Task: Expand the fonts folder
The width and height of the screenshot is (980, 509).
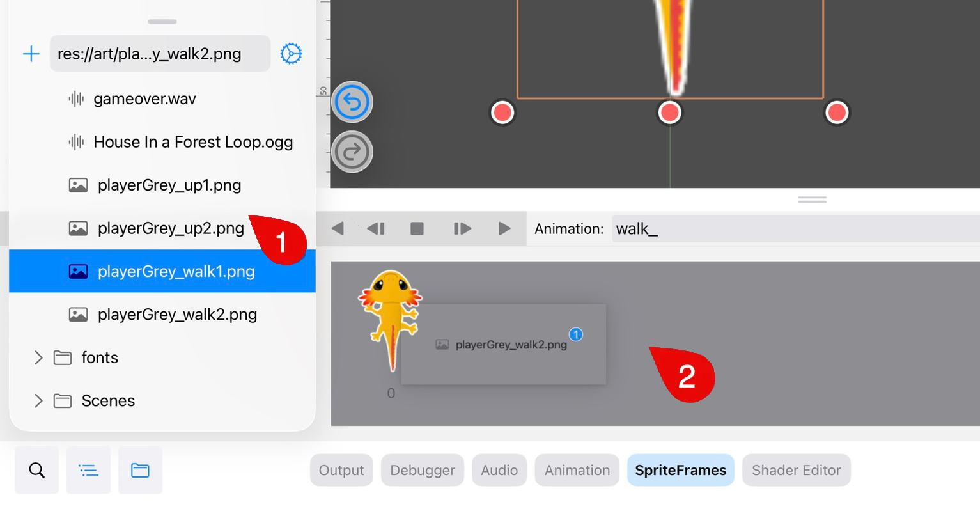Action: click(38, 357)
